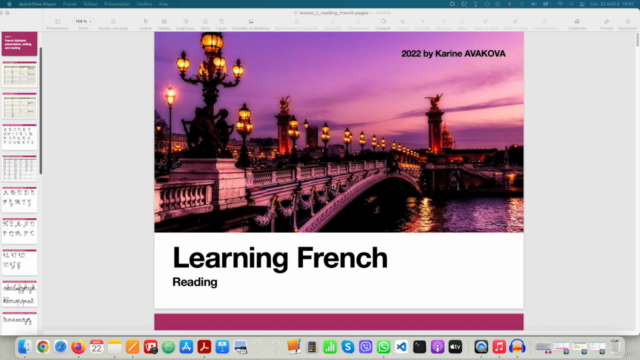
Task: Open the QuickTime Player menu
Action: coord(38,4)
